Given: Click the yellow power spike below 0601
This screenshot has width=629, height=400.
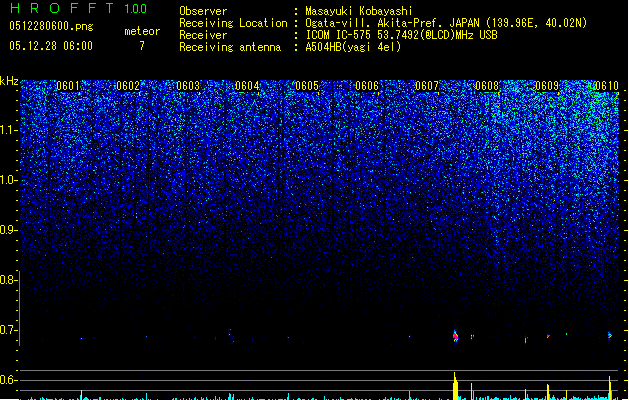Looking at the screenshot, I should 81,395.
